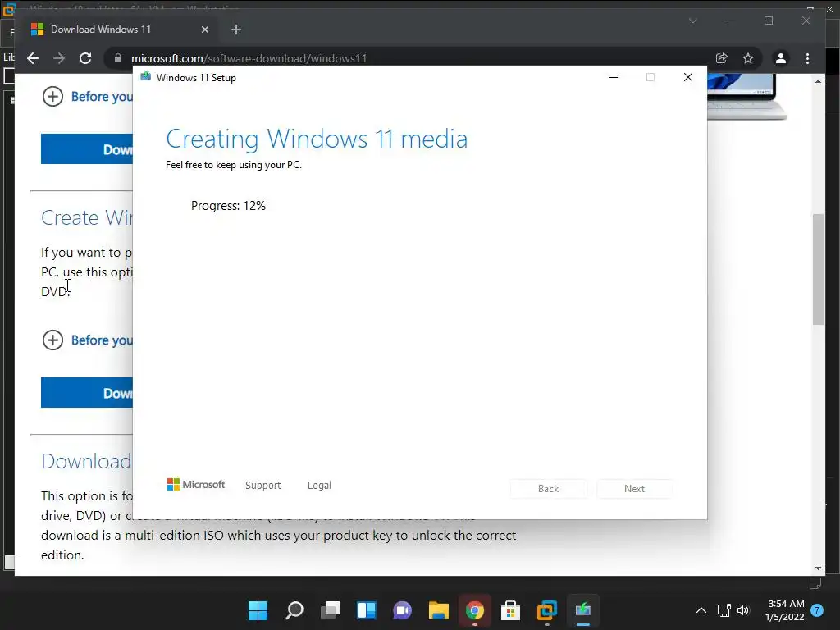Viewport: 840px width, 630px height.
Task: Click the Back button in Setup
Action: 548,489
